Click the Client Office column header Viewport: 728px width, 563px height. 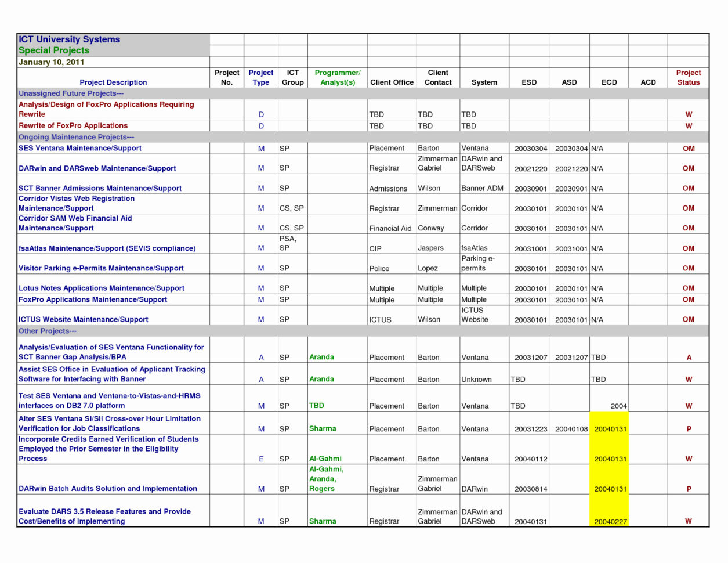390,82
